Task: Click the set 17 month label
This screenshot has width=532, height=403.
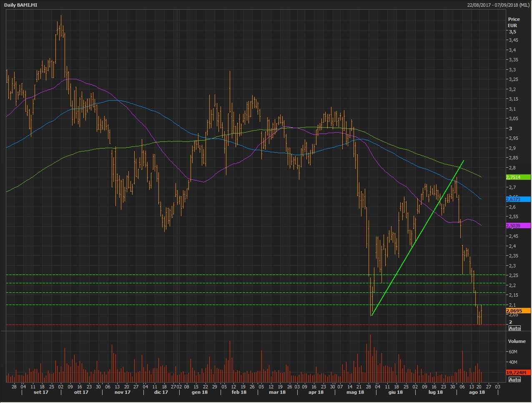Action: point(41,392)
